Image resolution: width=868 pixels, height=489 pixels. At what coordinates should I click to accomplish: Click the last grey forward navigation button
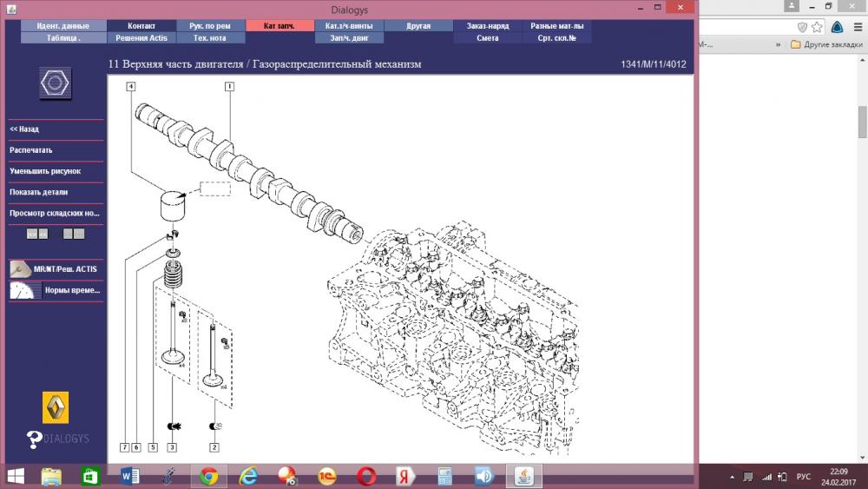pyautogui.click(x=79, y=234)
